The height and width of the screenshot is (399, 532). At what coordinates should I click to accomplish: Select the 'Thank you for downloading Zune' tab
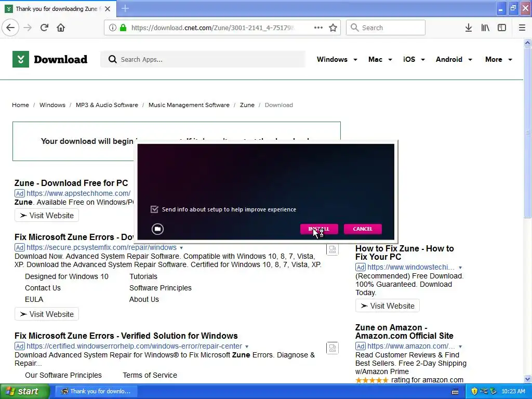(58, 9)
